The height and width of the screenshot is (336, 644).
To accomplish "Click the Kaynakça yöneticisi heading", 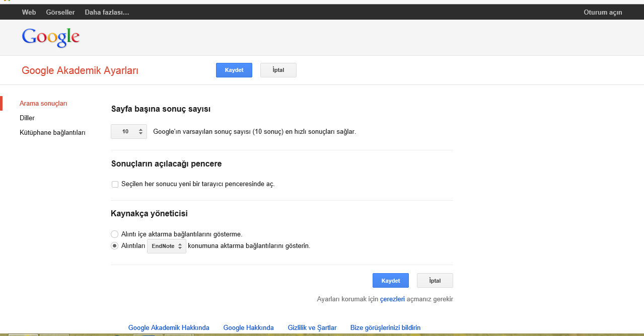I will click(149, 213).
